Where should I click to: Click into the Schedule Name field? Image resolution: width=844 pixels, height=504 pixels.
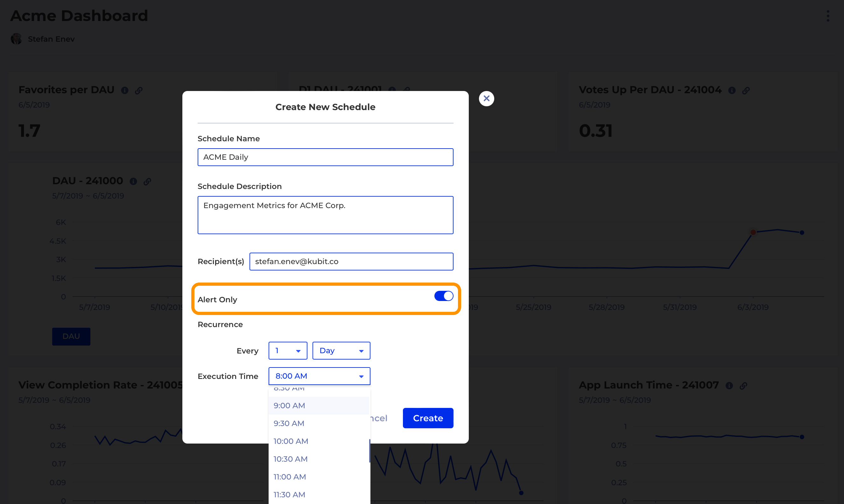[325, 157]
